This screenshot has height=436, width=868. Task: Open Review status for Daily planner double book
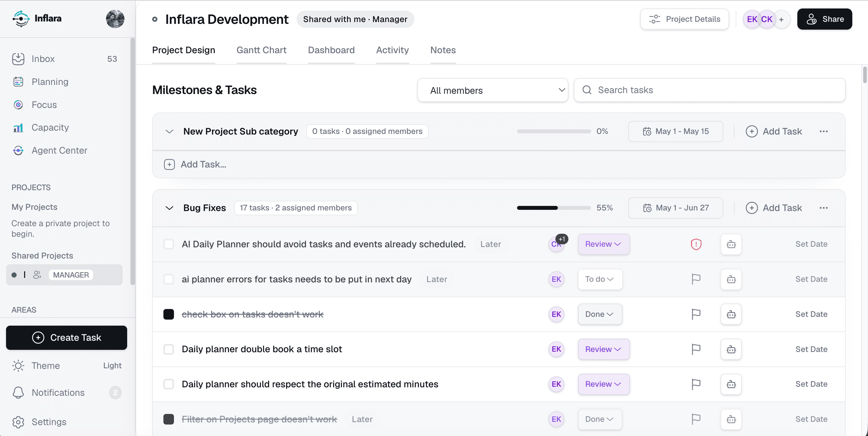pos(603,349)
